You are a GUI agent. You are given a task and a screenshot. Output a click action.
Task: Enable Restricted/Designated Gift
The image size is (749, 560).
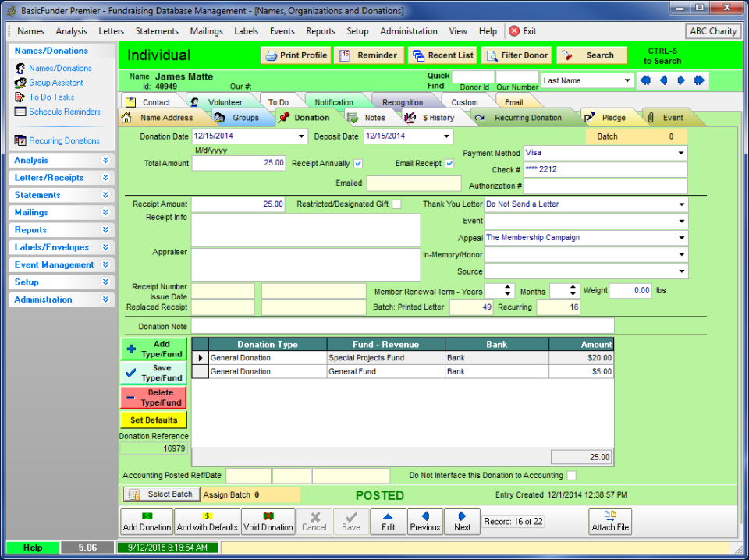pyautogui.click(x=395, y=204)
